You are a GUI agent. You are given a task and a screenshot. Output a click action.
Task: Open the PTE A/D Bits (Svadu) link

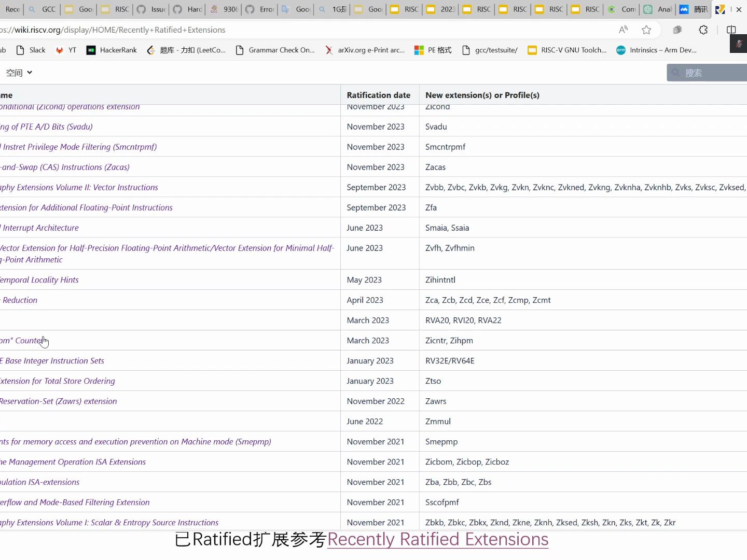click(x=47, y=127)
